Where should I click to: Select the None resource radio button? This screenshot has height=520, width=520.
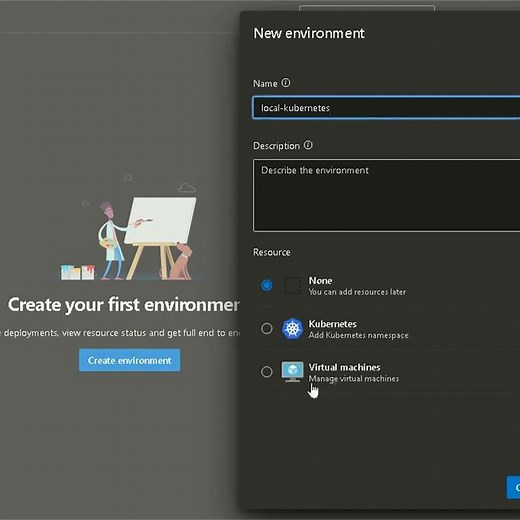(x=266, y=285)
